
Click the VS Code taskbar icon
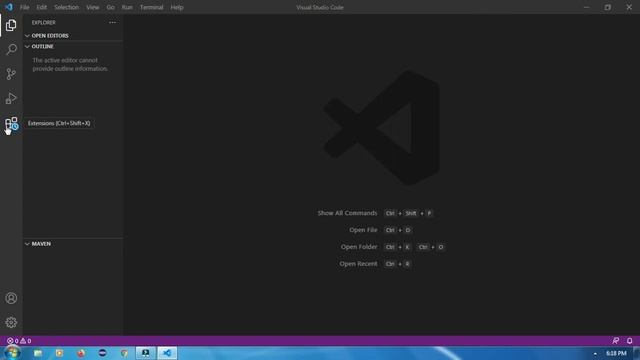point(167,353)
